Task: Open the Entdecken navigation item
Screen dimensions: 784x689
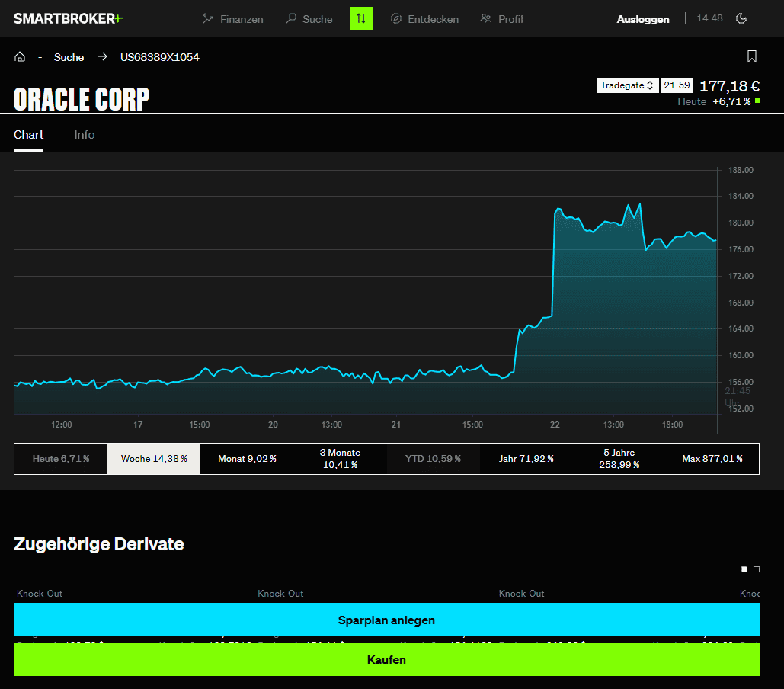Action: 424,19
